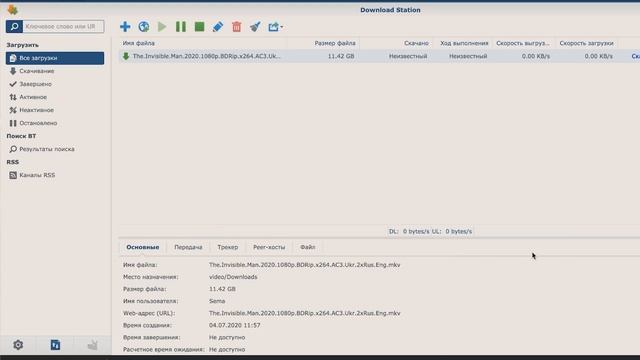Click the clear completed tasks broom icon
This screenshot has width=640, height=360.
pyautogui.click(x=255, y=27)
